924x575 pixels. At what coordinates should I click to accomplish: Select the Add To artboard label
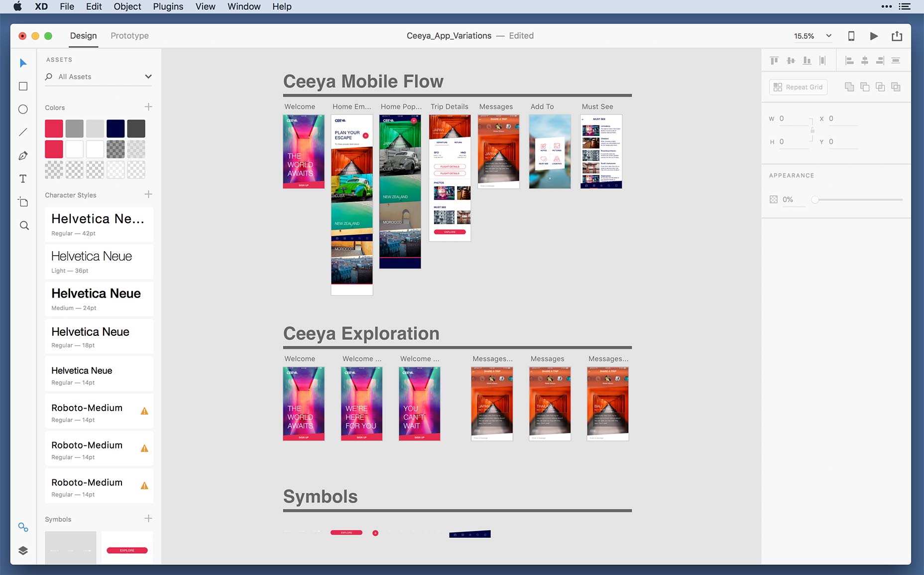pos(542,107)
